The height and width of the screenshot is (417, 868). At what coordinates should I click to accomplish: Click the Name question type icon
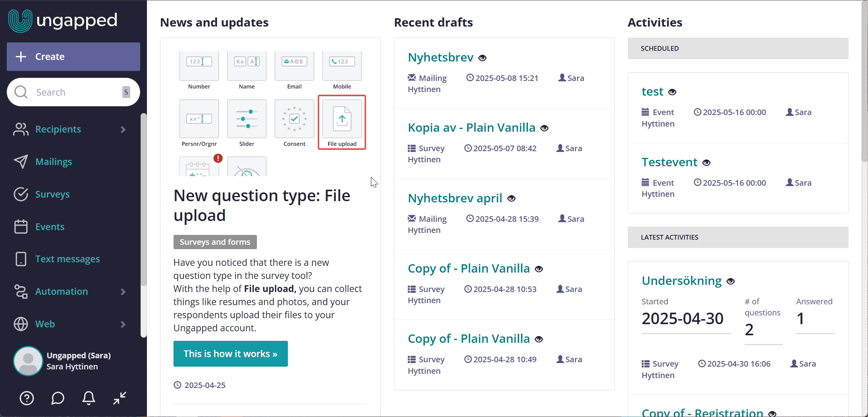[247, 66]
